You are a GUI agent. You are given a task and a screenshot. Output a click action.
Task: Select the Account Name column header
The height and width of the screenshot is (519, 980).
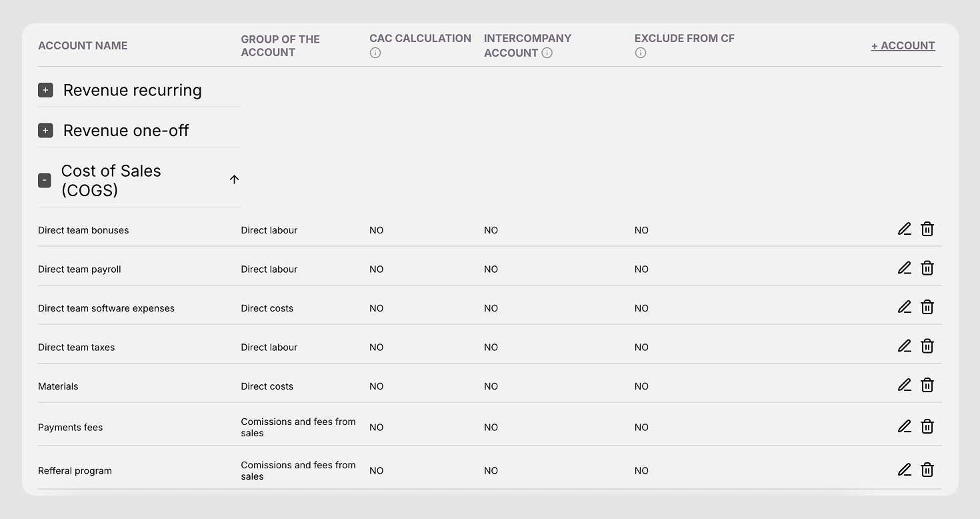click(x=83, y=45)
